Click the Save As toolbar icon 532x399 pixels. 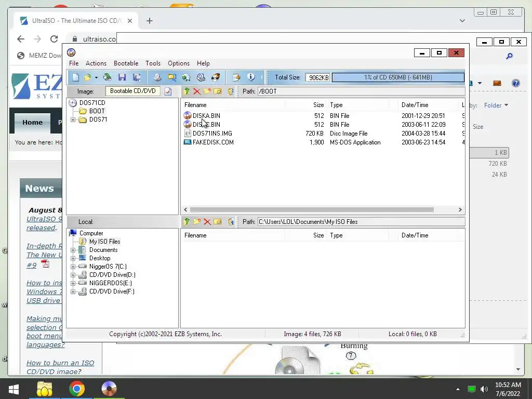click(137, 77)
